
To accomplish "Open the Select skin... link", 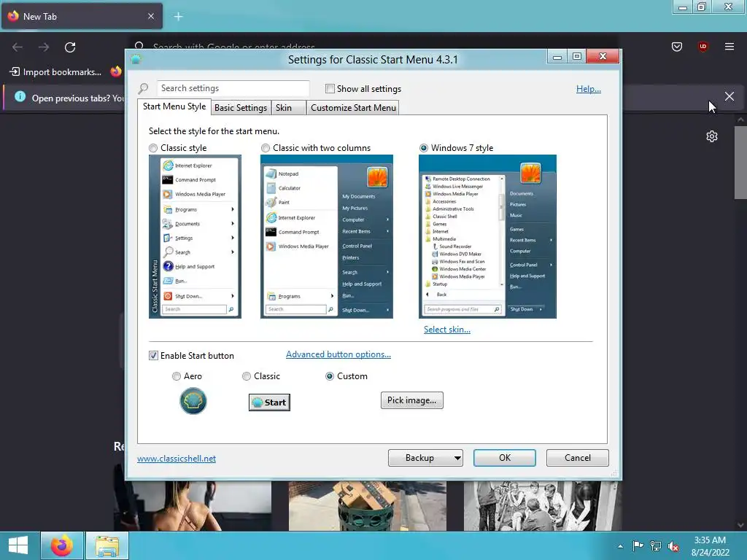I will click(x=447, y=330).
